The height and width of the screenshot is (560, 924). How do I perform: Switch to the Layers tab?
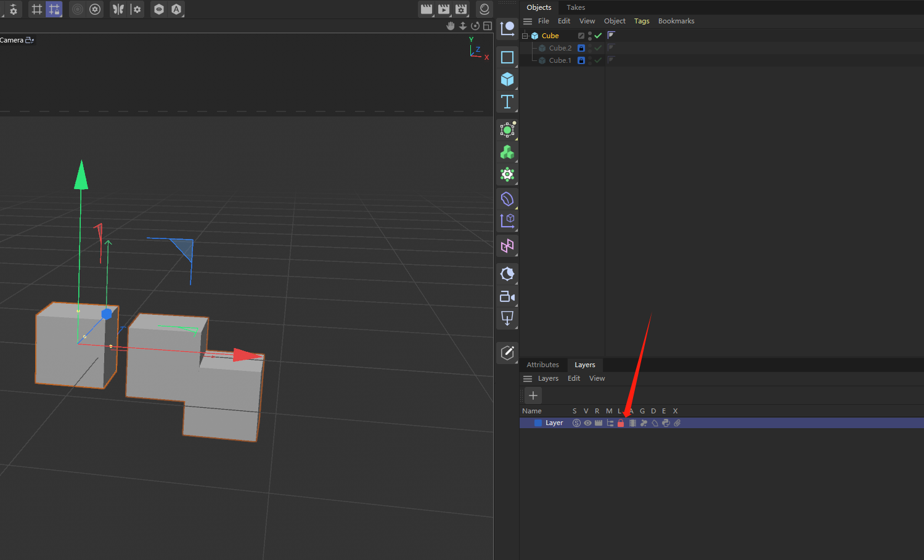tap(585, 365)
